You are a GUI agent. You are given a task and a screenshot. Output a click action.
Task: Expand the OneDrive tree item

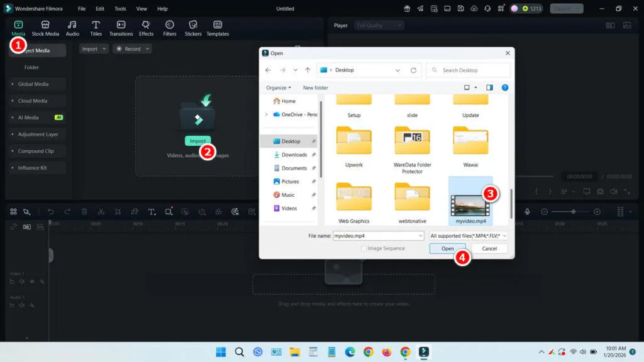(x=267, y=114)
